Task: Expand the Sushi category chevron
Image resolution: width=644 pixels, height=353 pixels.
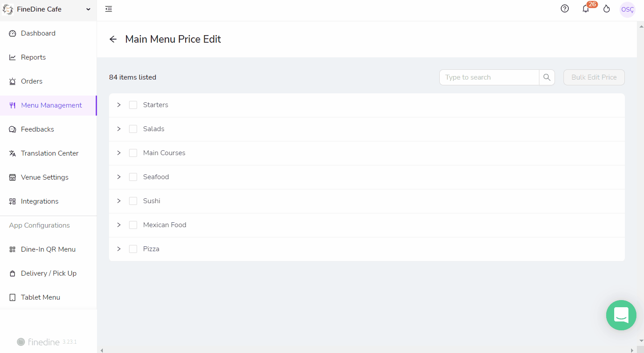Action: 119,201
